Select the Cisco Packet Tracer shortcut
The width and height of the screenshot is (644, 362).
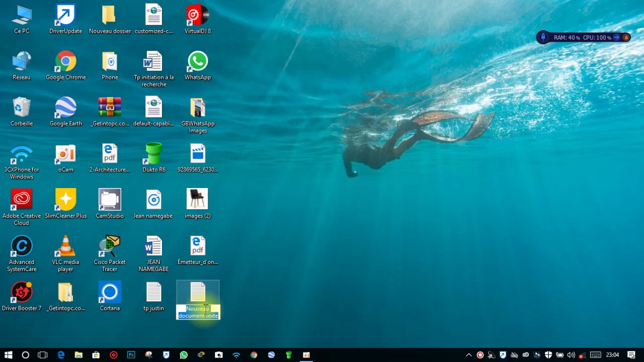pos(110,254)
